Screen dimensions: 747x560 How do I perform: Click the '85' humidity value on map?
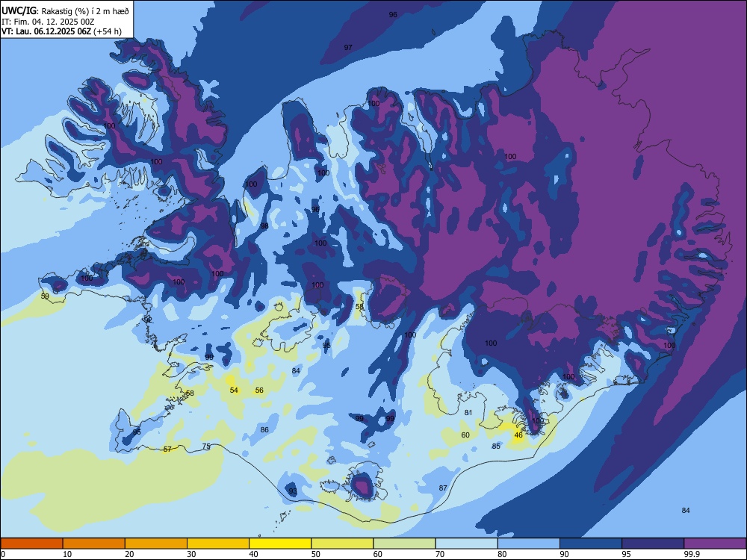click(496, 447)
